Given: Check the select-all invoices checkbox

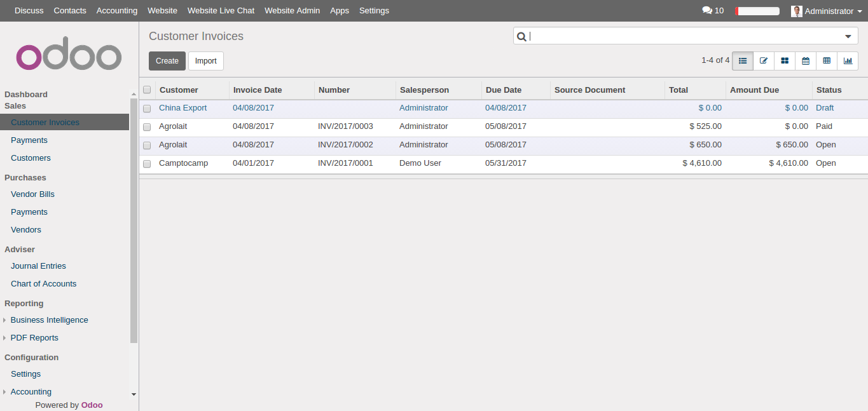Looking at the screenshot, I should click(147, 90).
